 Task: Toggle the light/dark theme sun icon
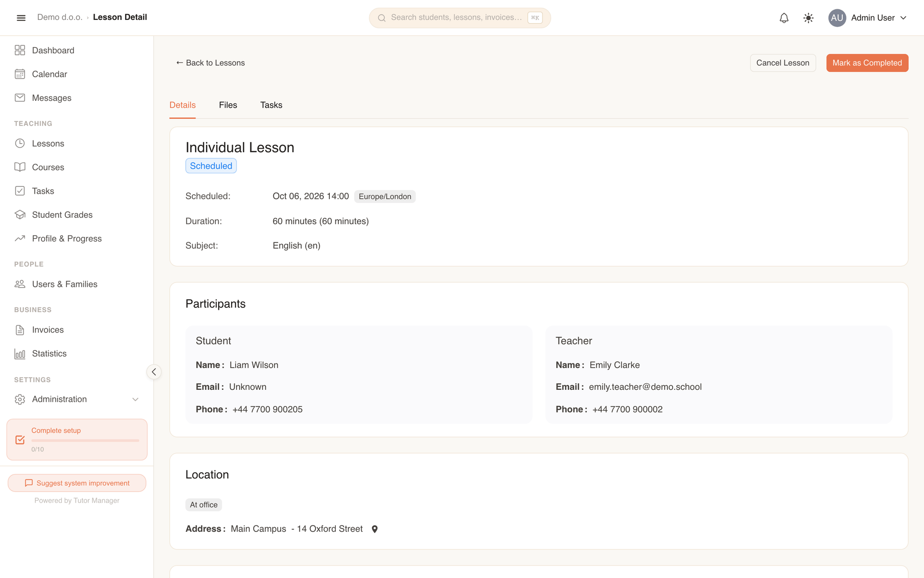coord(808,18)
